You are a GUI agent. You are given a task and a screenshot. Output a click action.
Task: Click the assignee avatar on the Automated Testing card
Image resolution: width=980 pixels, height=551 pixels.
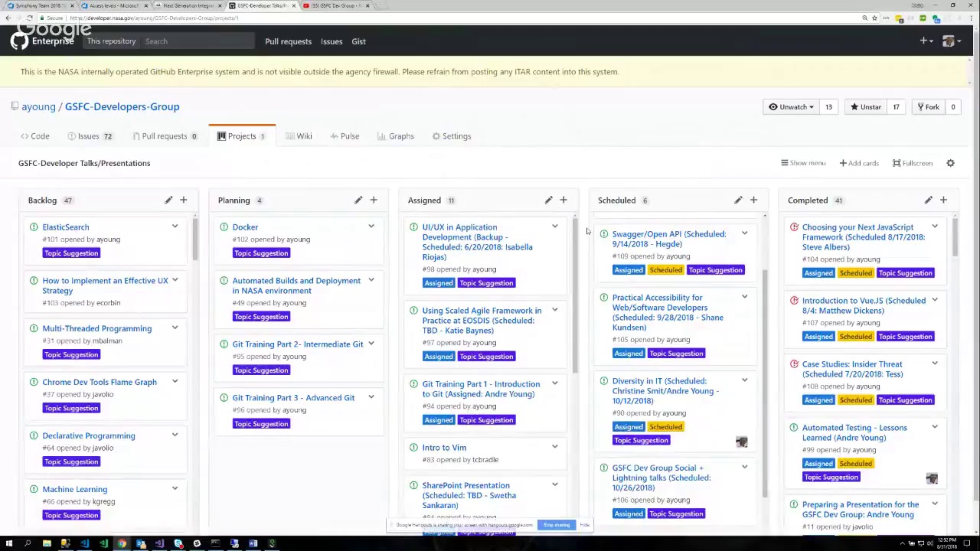931,478
